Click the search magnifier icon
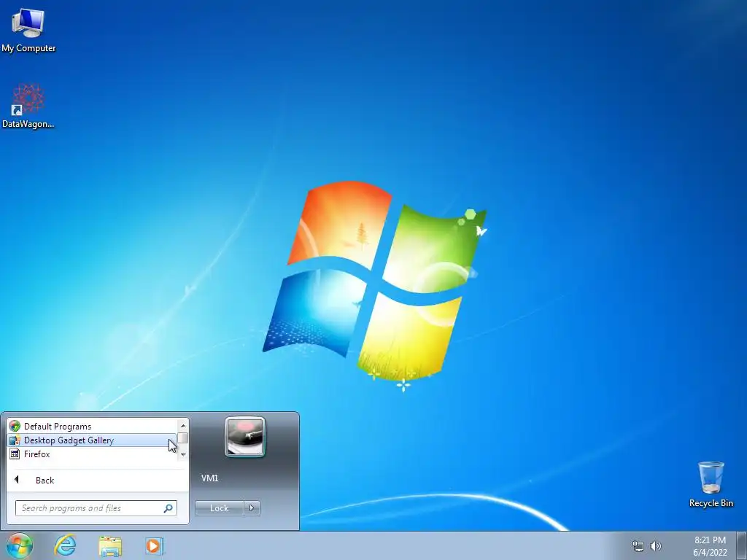This screenshot has width=747, height=560. [169, 508]
